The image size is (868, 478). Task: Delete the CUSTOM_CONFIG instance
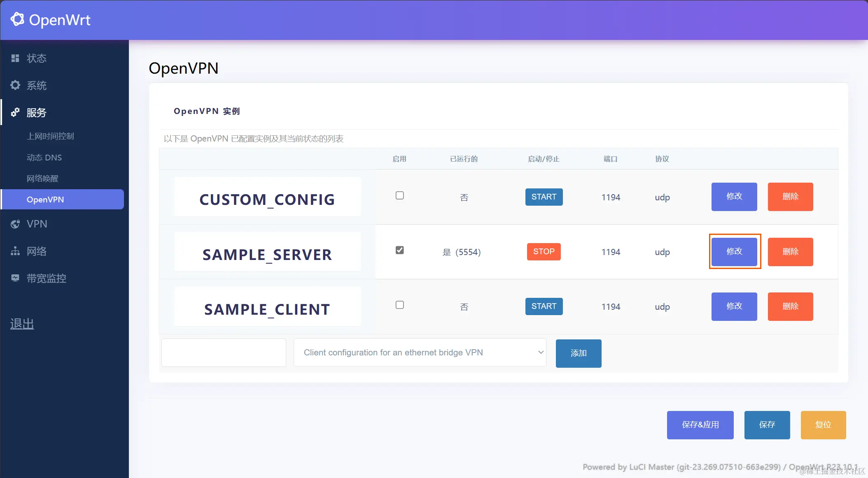(x=790, y=197)
